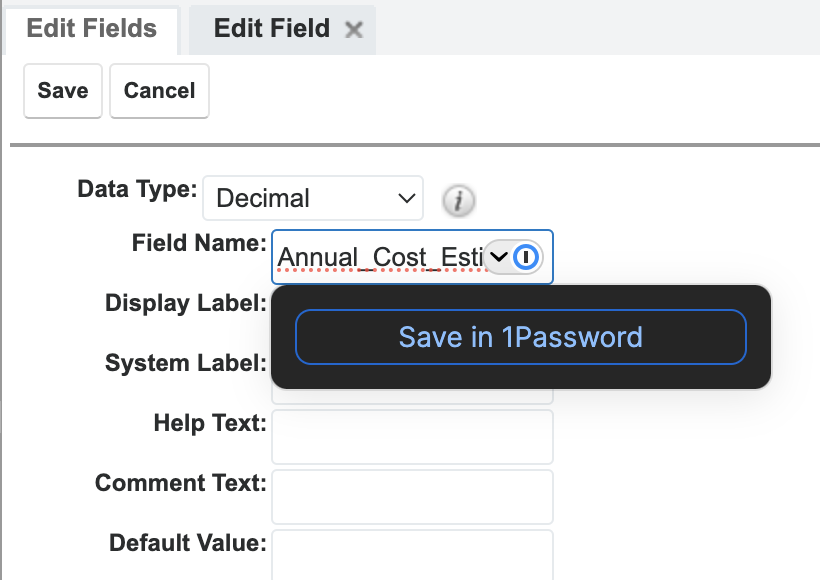Open the Data Type dropdown showing Decimal

pyautogui.click(x=312, y=198)
